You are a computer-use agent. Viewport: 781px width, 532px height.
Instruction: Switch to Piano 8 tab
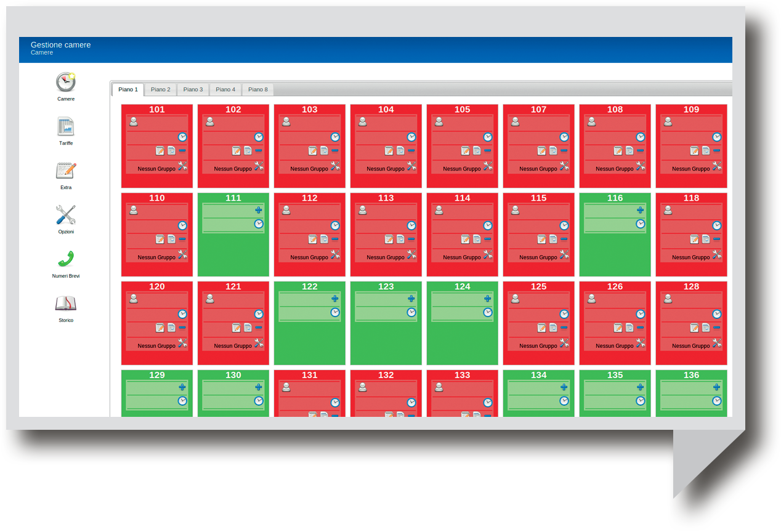pos(258,90)
